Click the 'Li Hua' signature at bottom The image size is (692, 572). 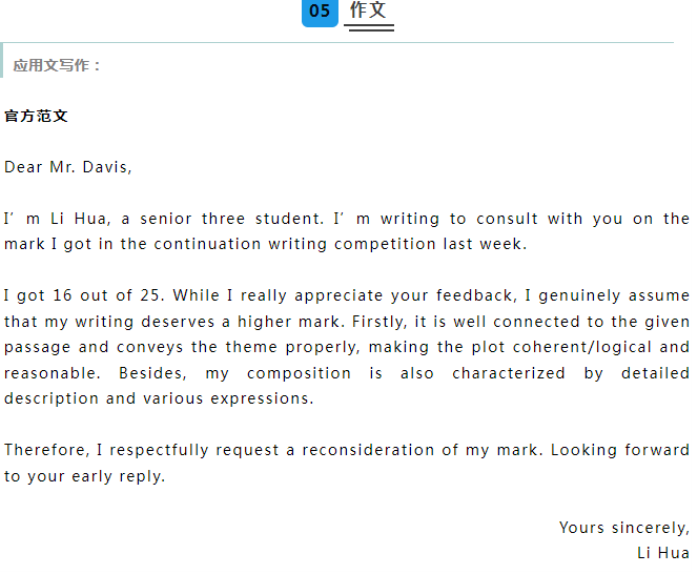click(x=663, y=553)
